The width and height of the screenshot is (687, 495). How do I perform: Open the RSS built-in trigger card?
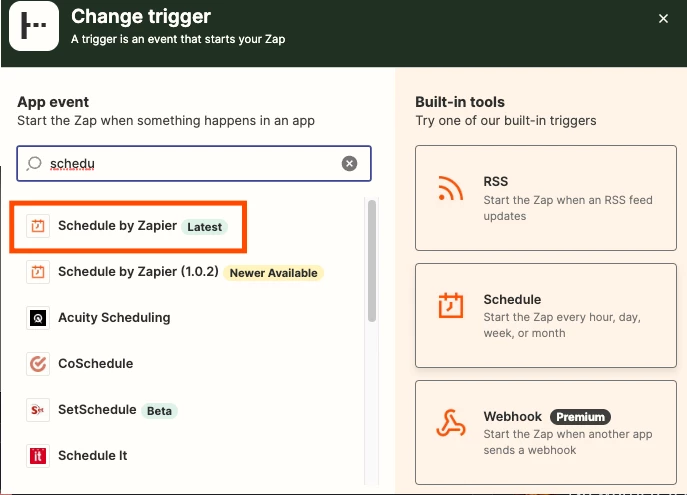click(x=546, y=198)
